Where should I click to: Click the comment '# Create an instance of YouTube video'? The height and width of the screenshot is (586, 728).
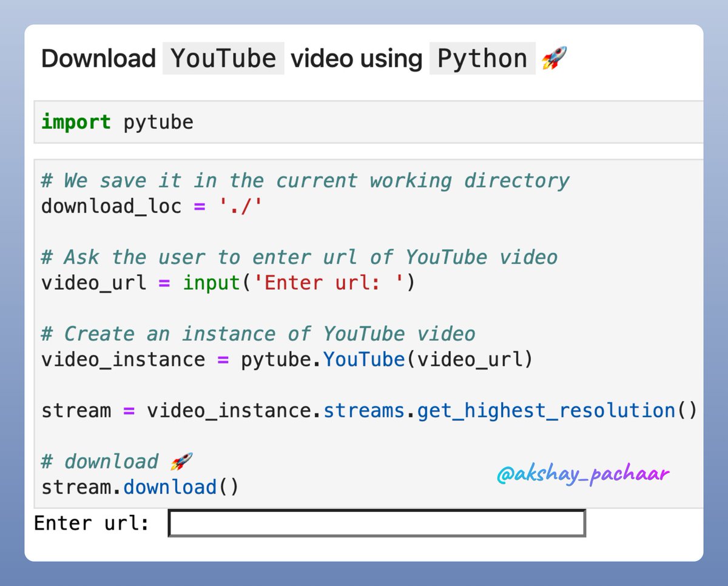pyautogui.click(x=258, y=334)
